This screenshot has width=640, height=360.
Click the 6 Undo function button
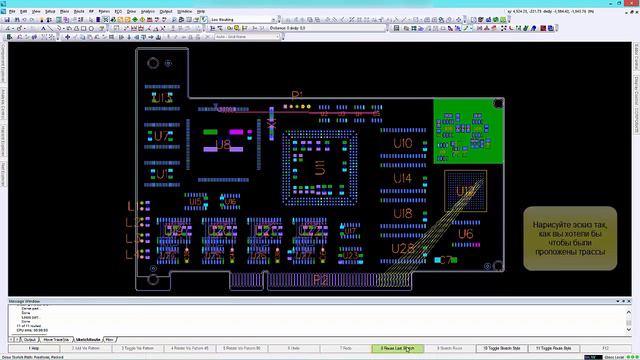tap(293, 349)
